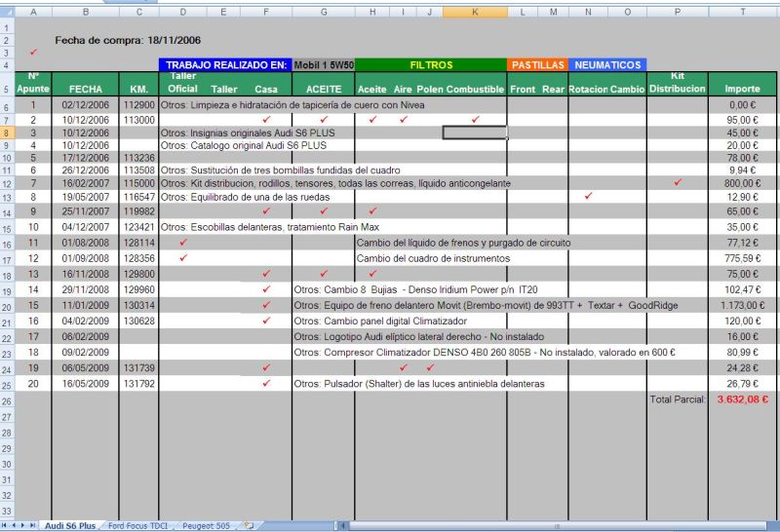Select highlighted column K header
Viewport: 780px width, 532px height.
(475, 12)
